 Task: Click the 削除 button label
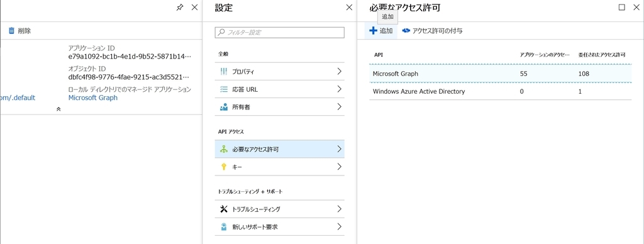coord(25,30)
